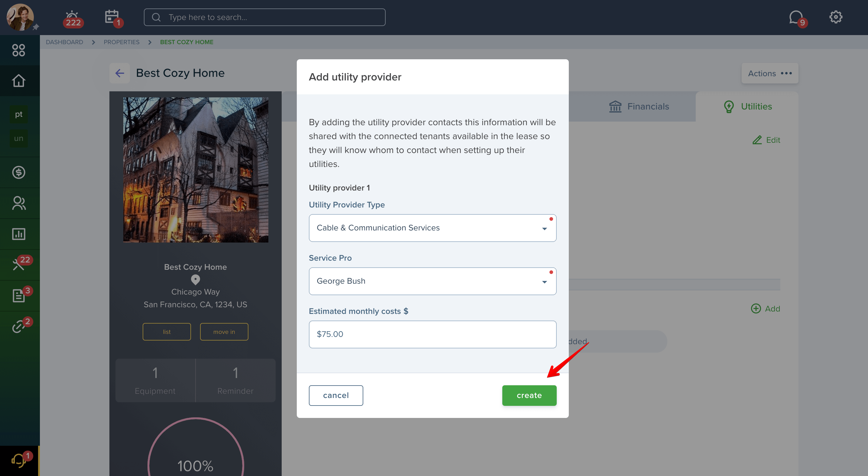Open the contacts people icon in sidebar

18,203
